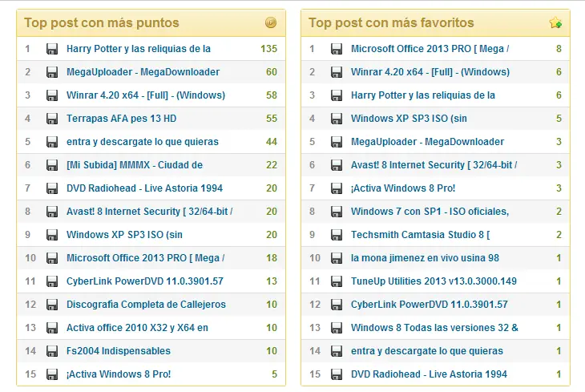Click floppy icon beside Discografía Completa de Callejeros
585x392 pixels.
(52, 305)
